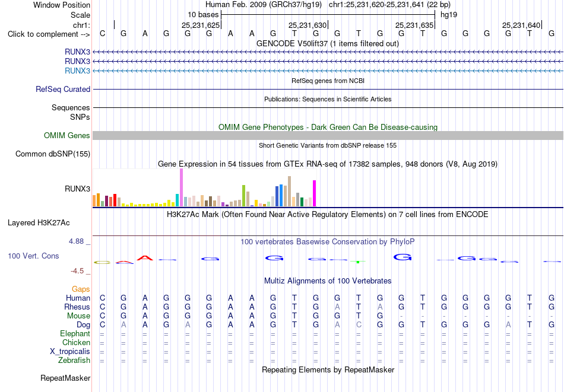Click the large blue G PhyloP logo letter
The height and width of the screenshot is (392, 564).
403,257
